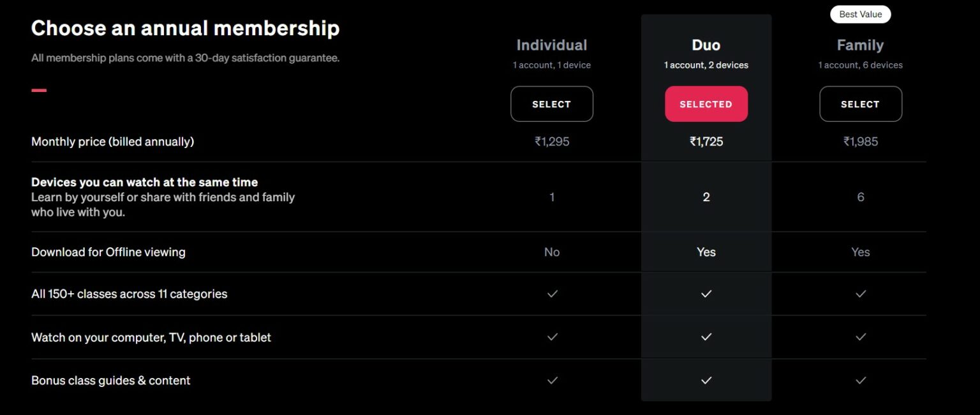This screenshot has height=415, width=980.
Task: Click the Individual checkmark for bonus content
Action: (x=552, y=380)
